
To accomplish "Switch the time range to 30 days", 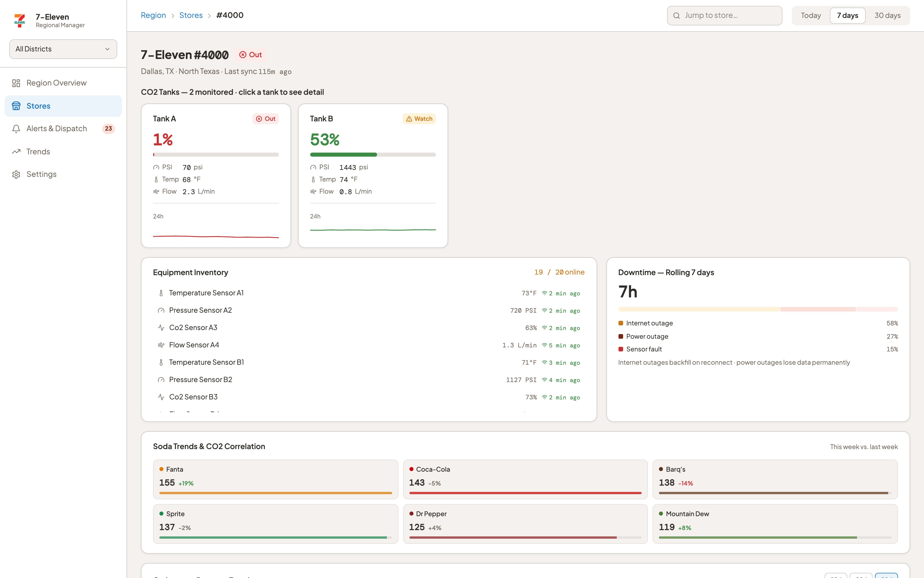I will tap(887, 16).
